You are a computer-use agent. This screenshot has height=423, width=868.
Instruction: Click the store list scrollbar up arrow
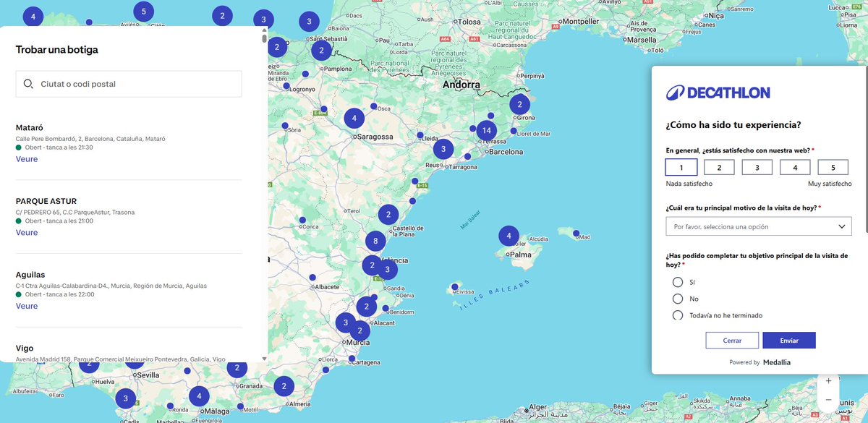264,30
